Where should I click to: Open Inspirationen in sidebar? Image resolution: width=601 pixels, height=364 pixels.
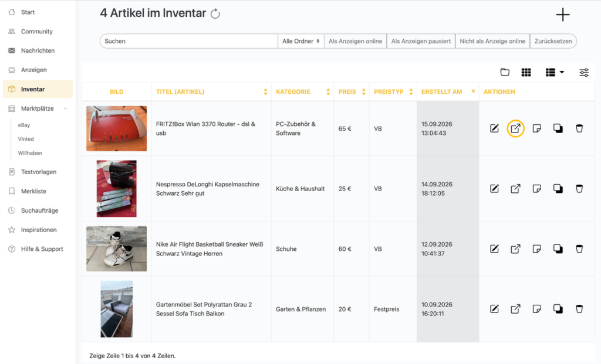tap(38, 230)
